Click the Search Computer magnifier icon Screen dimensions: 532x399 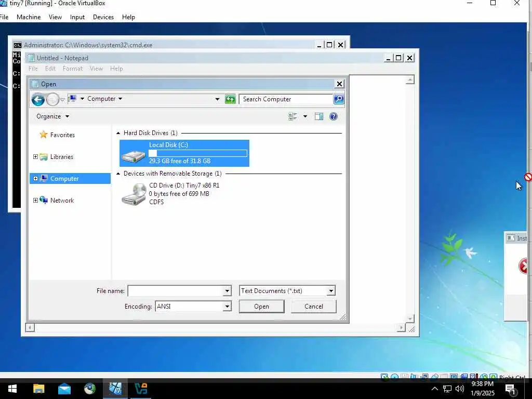pyautogui.click(x=339, y=99)
